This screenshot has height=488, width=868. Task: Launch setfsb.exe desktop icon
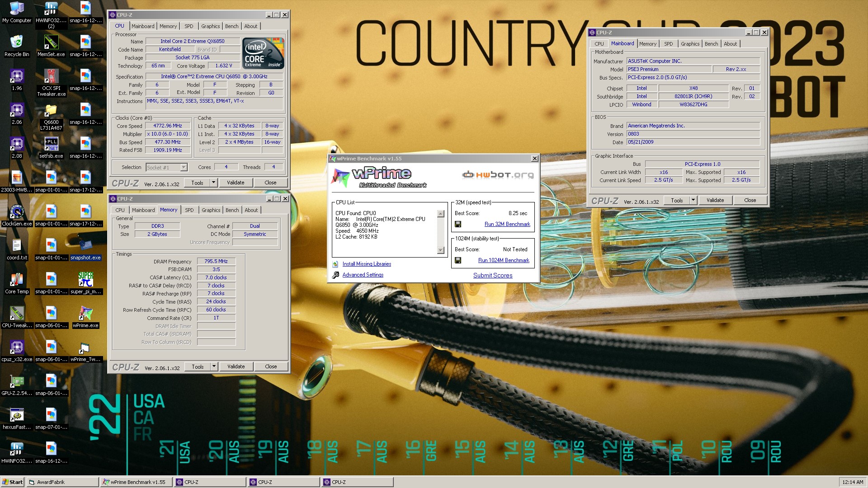51,148
